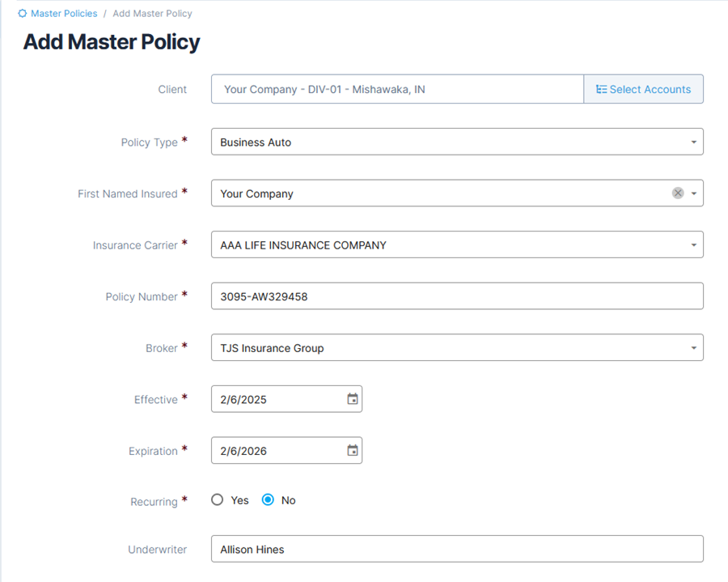Click the Policy Type label
Viewport: 728px width, 582px height.
(x=150, y=142)
